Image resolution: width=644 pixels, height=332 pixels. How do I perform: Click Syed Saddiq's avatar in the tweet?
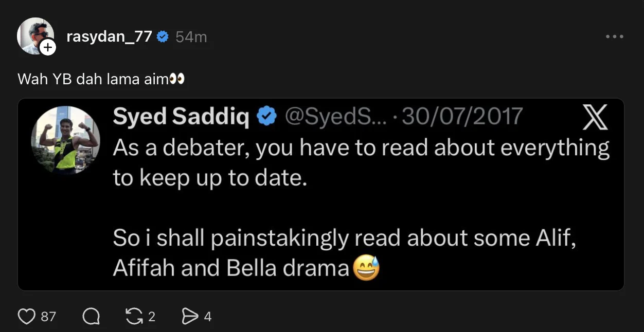[65, 140]
